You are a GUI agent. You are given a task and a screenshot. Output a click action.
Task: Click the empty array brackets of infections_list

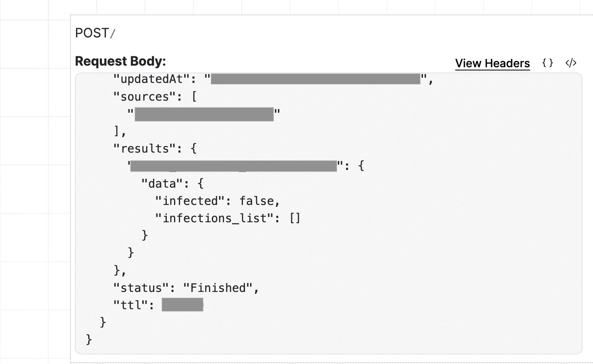[x=295, y=218]
